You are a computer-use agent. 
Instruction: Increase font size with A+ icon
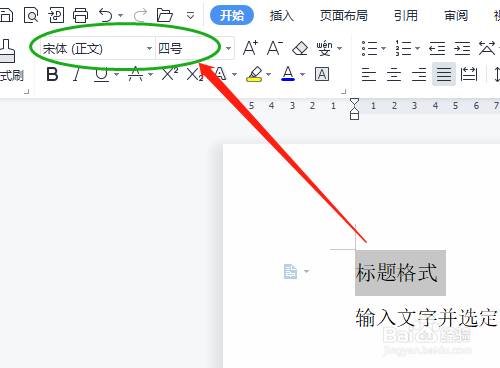pos(250,48)
